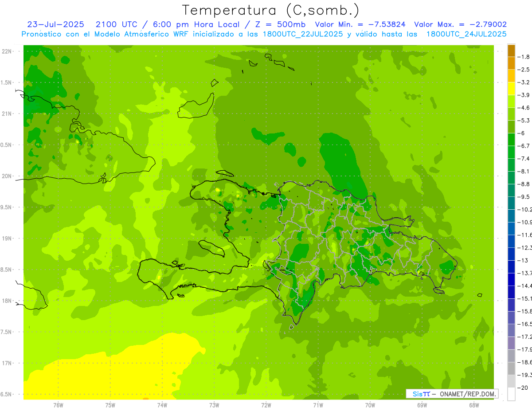Click the '-6.7' legend value

(524, 146)
